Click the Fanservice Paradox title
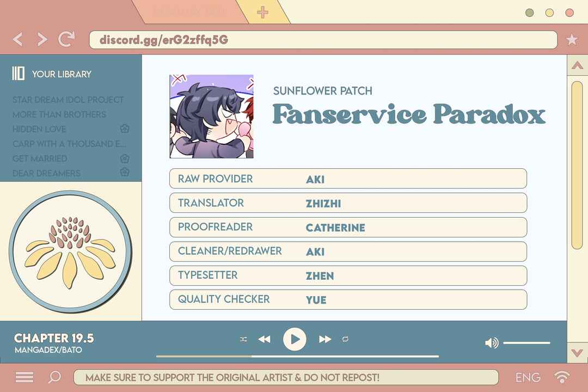The image size is (588, 392). (x=409, y=114)
